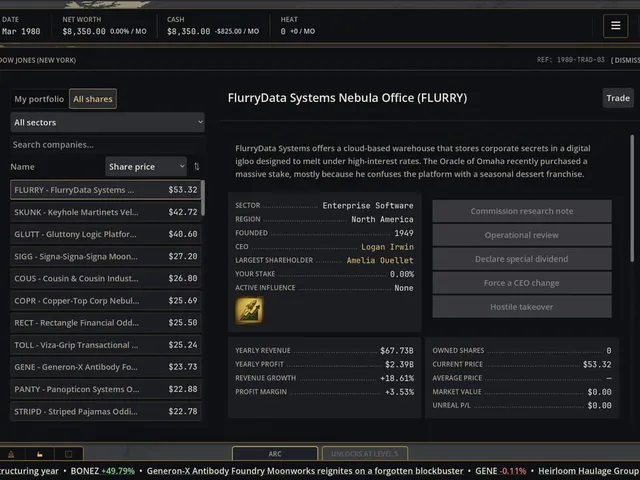Expand the All sectors dropdown
This screenshot has height=480, width=640.
(108, 122)
